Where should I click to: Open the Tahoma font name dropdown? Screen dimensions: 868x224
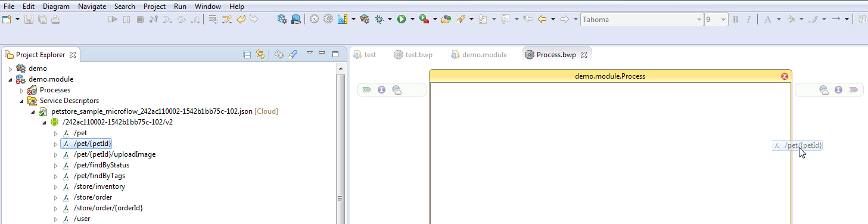(699, 20)
